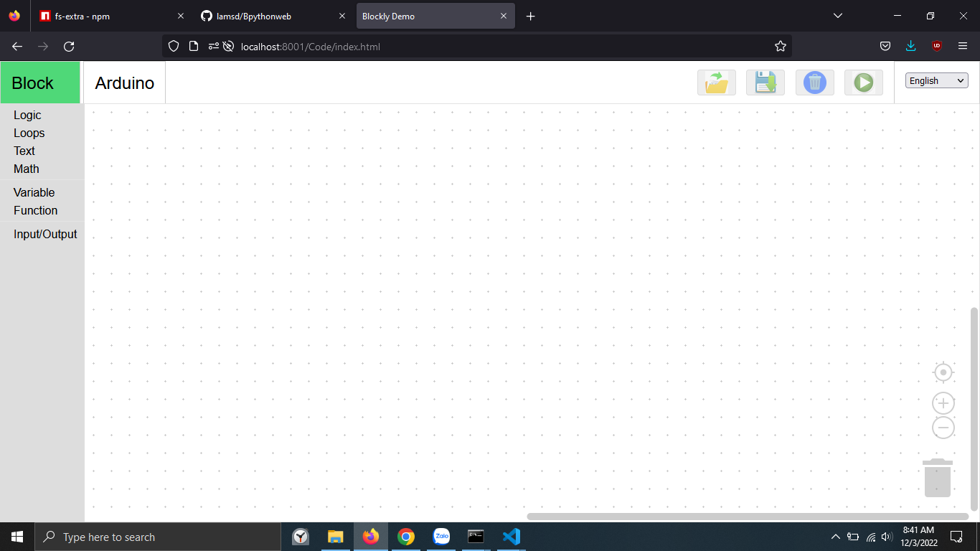Open a saved project with the folder icon

point(717,83)
